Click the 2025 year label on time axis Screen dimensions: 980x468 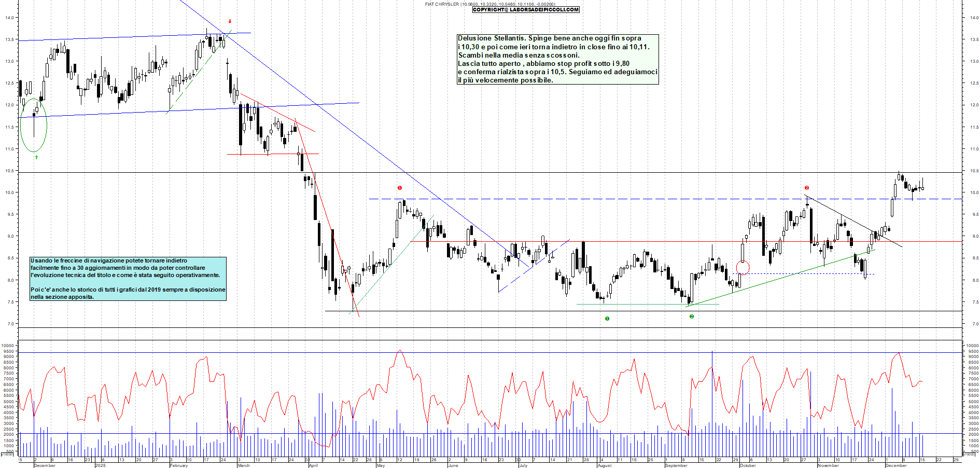pyautogui.click(x=100, y=465)
